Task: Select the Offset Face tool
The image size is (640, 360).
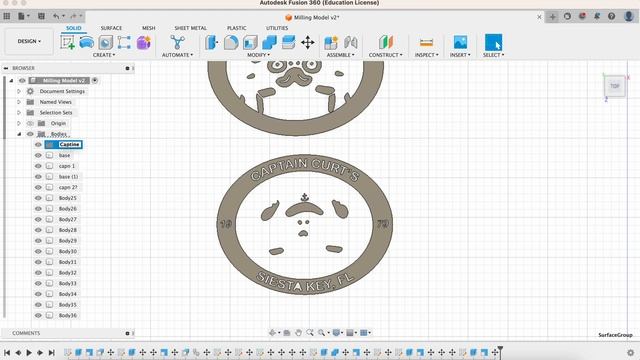Action: 289,42
